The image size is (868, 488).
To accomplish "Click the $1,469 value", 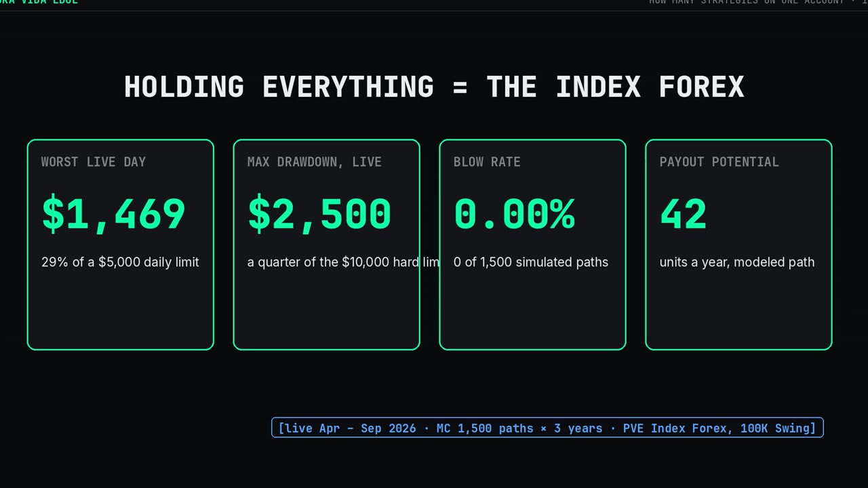I will (x=113, y=214).
